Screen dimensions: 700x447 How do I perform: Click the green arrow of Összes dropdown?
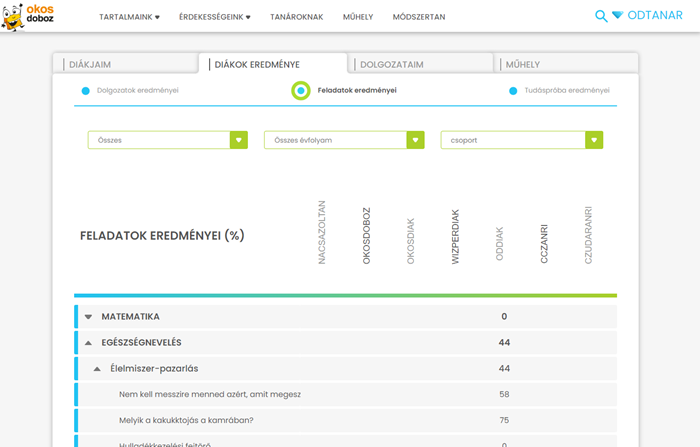click(x=239, y=140)
